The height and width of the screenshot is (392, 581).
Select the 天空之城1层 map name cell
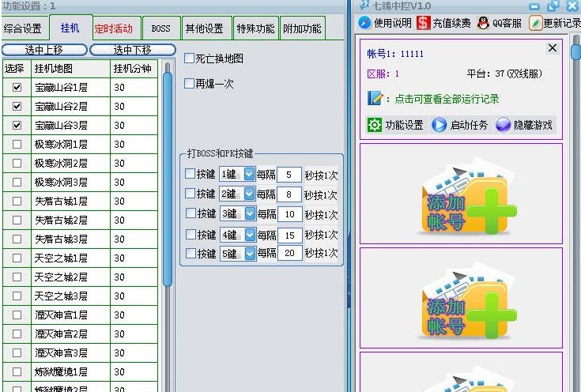[71, 258]
